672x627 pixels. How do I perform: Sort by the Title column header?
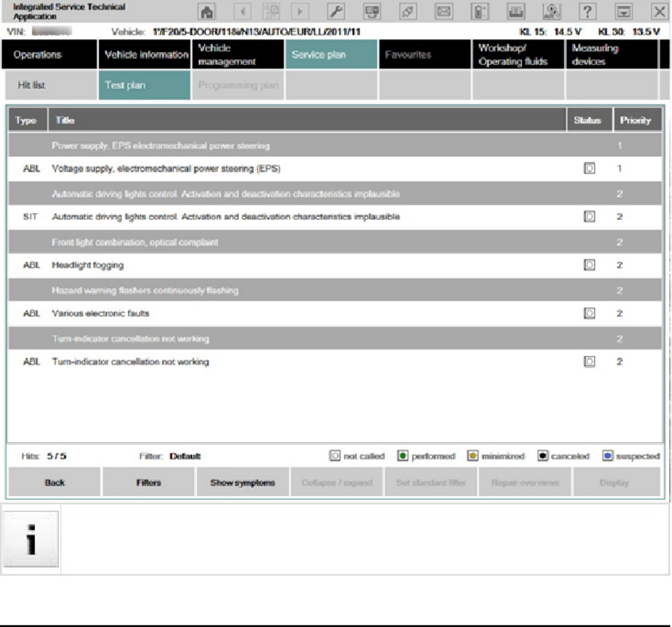[307, 121]
